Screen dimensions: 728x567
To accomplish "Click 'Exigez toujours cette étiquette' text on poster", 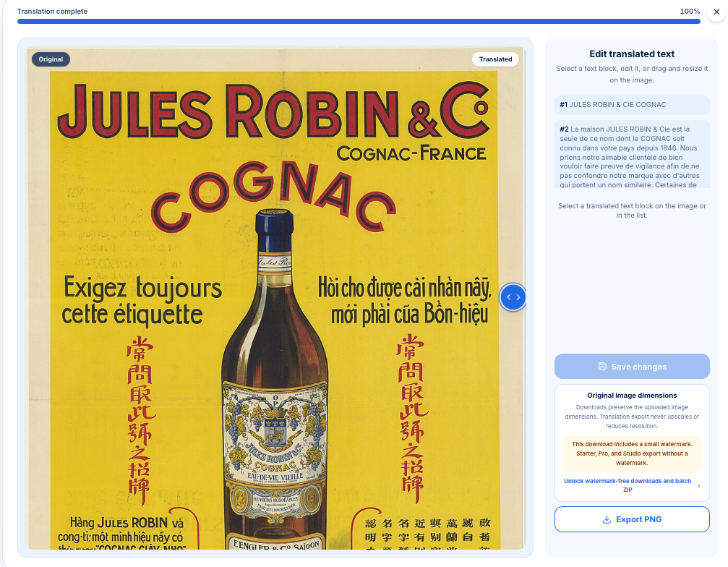I will tap(142, 300).
